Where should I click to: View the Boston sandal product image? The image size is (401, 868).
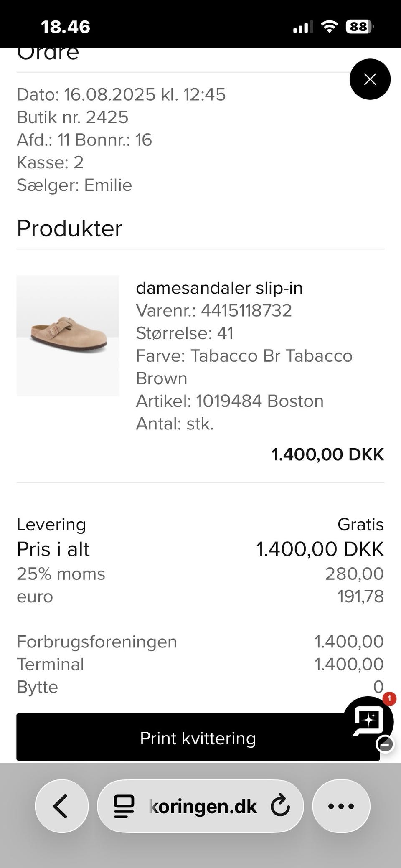pyautogui.click(x=68, y=335)
